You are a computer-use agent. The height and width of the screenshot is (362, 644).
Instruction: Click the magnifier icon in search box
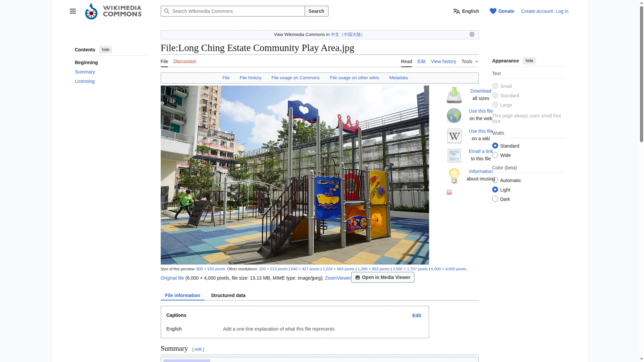tap(167, 11)
